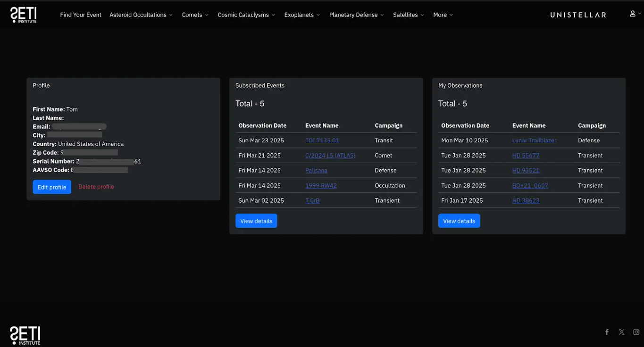Click the SETI Institute logo in header
644x347 pixels.
point(24,15)
